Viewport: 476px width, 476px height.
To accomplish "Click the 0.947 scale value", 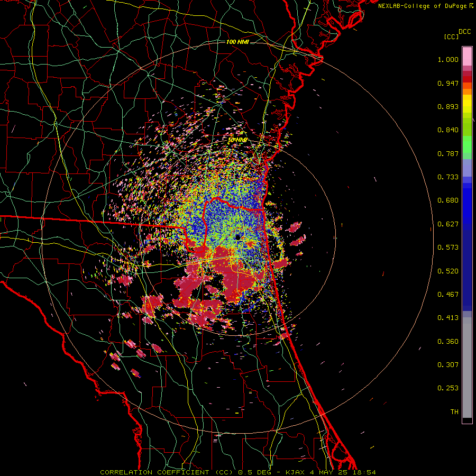I will click(x=448, y=83).
